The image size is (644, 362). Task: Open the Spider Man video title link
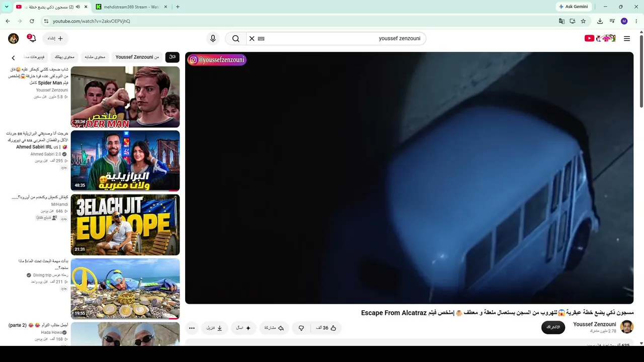pos(38,76)
